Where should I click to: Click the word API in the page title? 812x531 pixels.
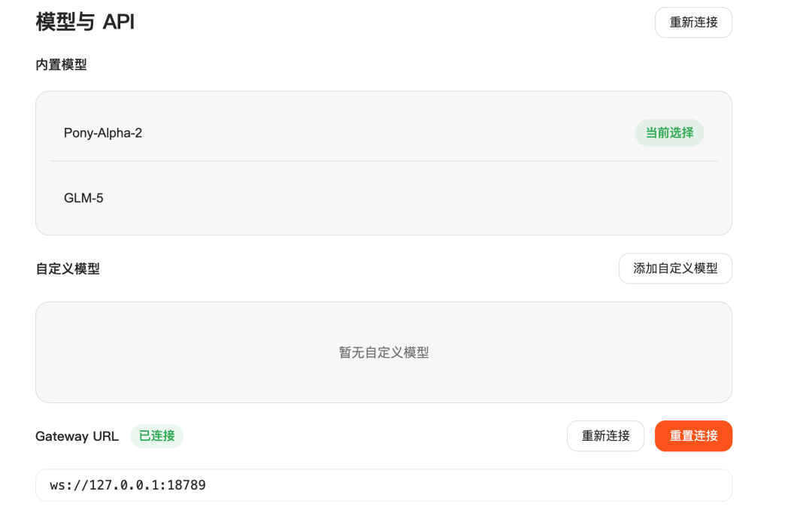tap(118, 22)
